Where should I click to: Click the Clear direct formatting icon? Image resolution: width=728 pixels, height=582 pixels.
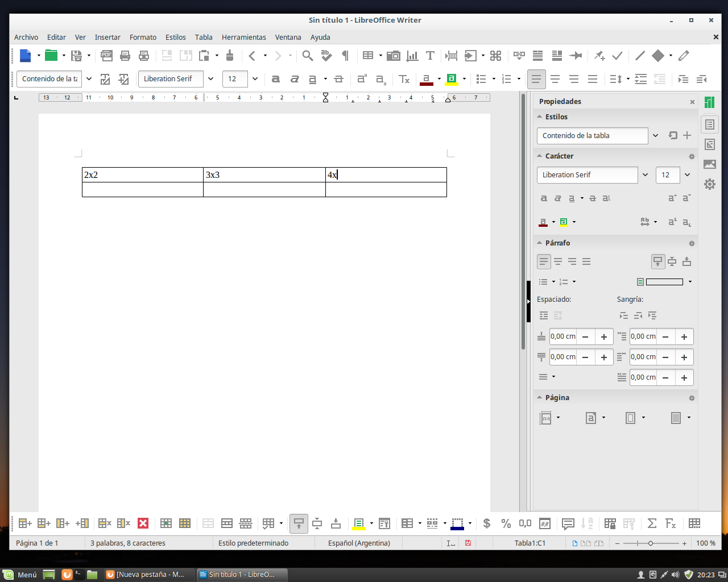coord(404,79)
